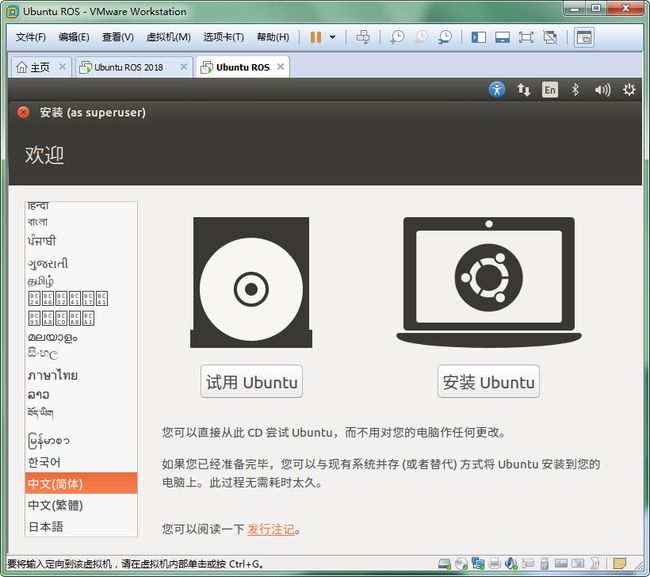This screenshot has width=650, height=577.
Task: Select 한국어 in the language list
Action: (81, 462)
